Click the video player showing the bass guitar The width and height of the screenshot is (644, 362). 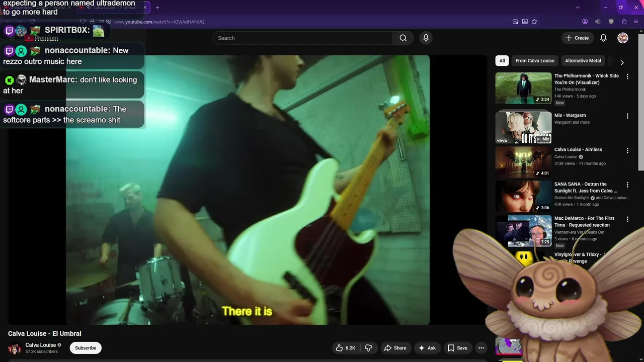click(x=248, y=190)
